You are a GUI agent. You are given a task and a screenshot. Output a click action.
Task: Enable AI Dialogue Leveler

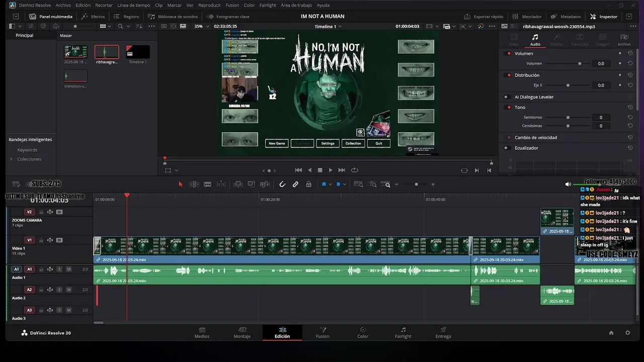[x=507, y=97]
